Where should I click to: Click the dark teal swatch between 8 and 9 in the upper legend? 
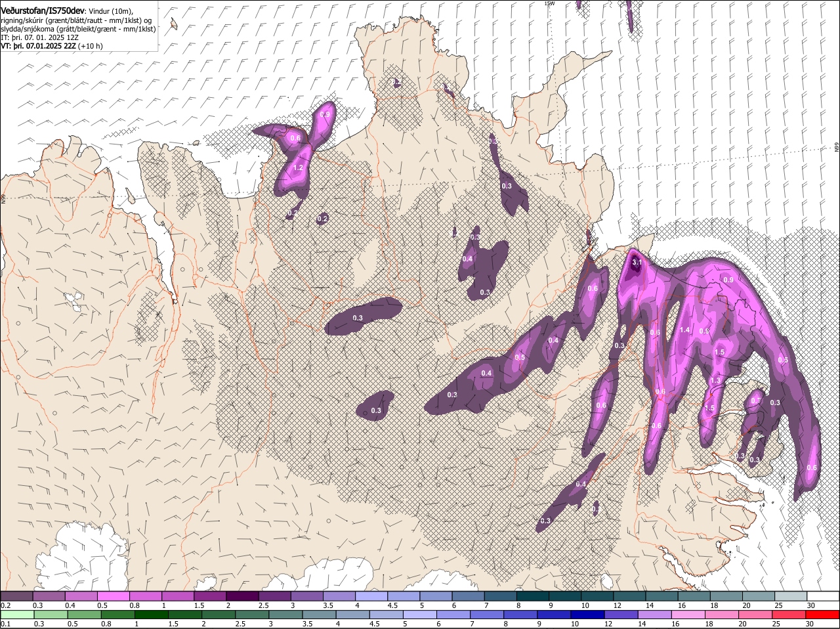click(534, 596)
